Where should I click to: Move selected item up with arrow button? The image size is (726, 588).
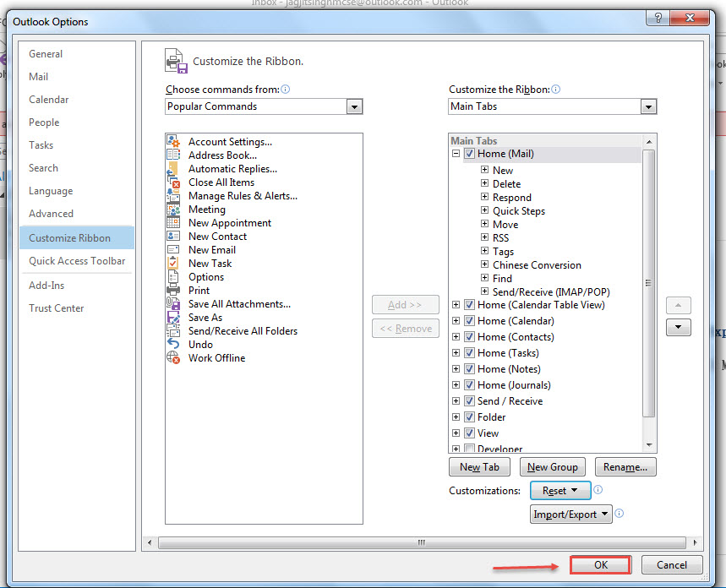[x=679, y=305]
